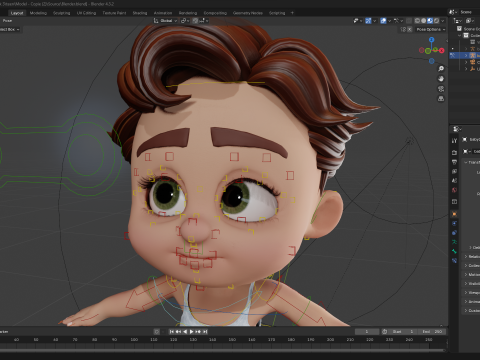Open the Modeling workspace tab

[38, 13]
